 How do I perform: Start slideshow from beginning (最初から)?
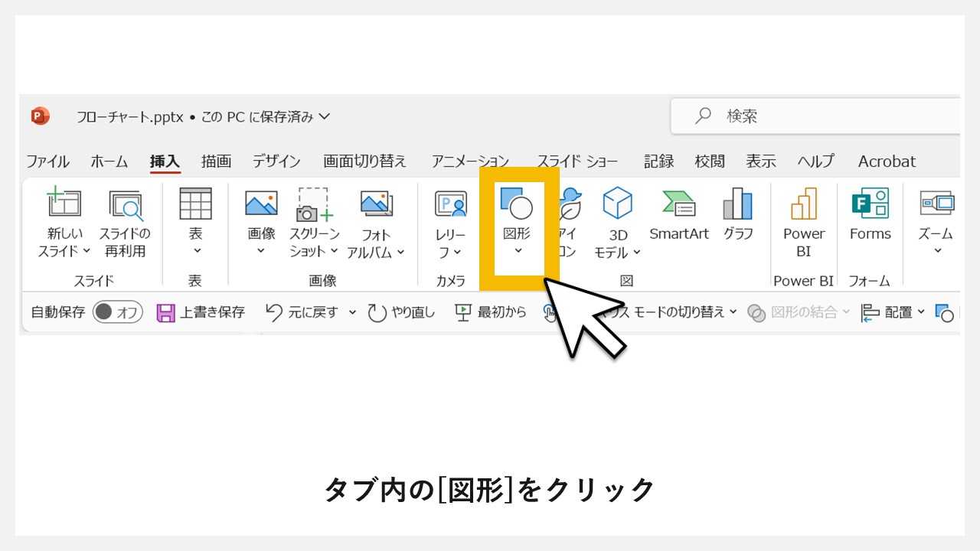490,312
